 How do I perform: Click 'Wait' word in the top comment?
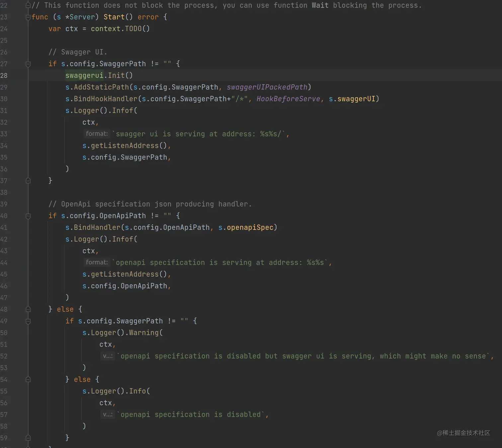click(x=320, y=5)
